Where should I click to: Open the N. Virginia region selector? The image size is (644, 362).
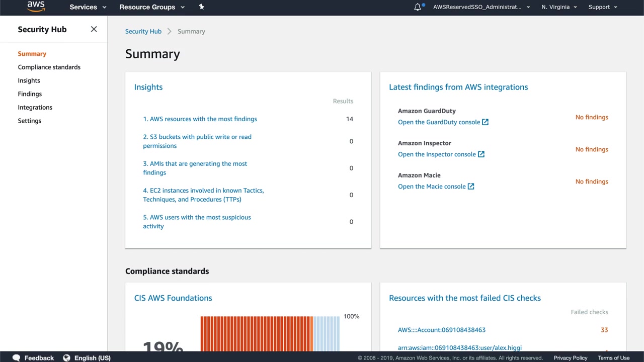[559, 7]
